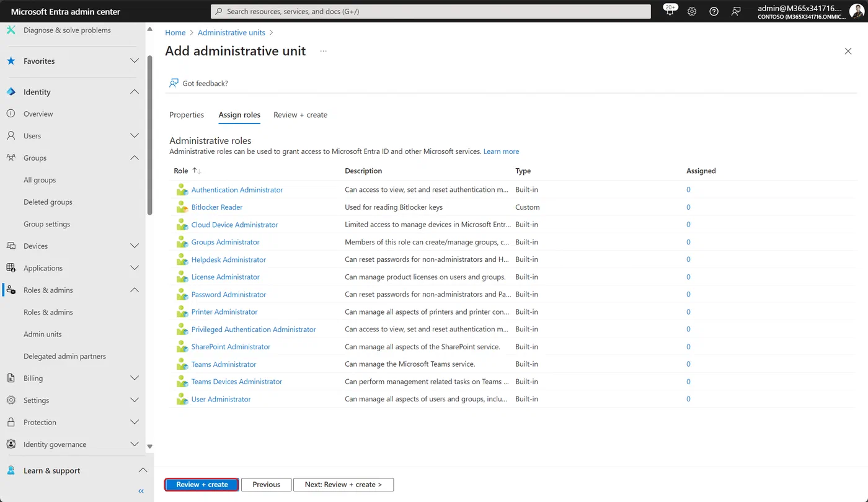Select the Assign roles tab
Image resolution: width=868 pixels, height=502 pixels.
point(239,115)
